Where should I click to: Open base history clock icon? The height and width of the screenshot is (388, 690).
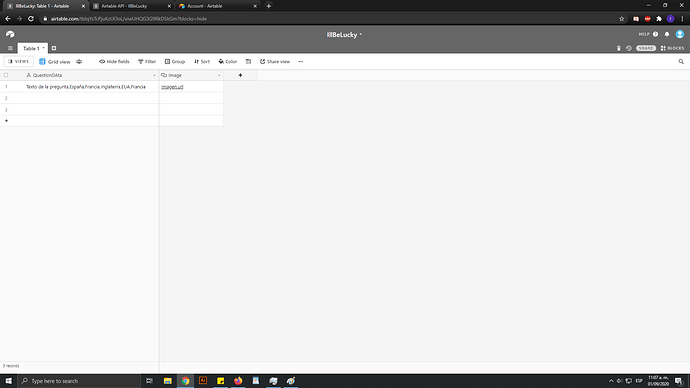click(x=629, y=48)
